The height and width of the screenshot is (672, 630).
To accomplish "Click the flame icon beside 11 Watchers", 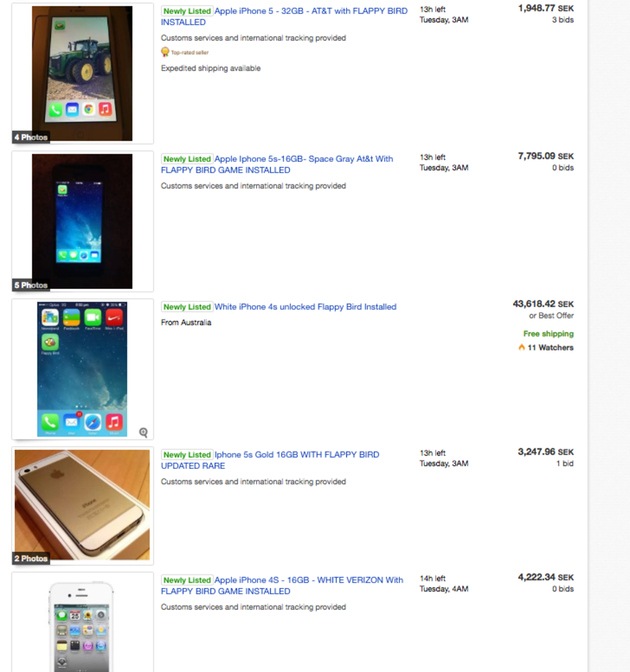I will click(x=521, y=347).
